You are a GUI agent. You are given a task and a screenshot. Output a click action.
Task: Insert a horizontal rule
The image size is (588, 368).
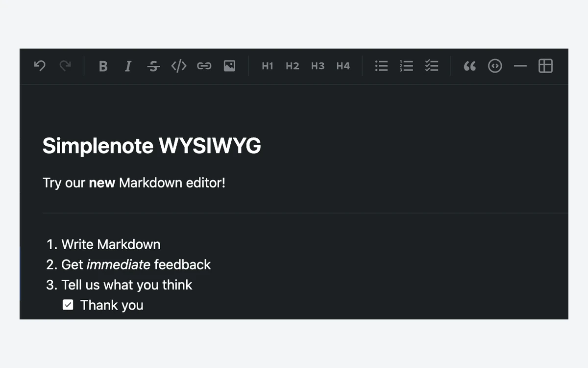point(520,66)
